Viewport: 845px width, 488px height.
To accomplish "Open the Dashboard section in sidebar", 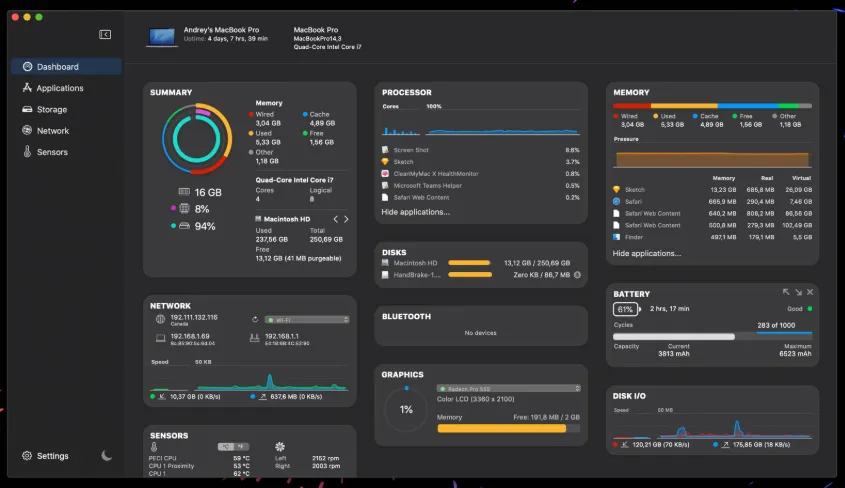I will [66, 67].
